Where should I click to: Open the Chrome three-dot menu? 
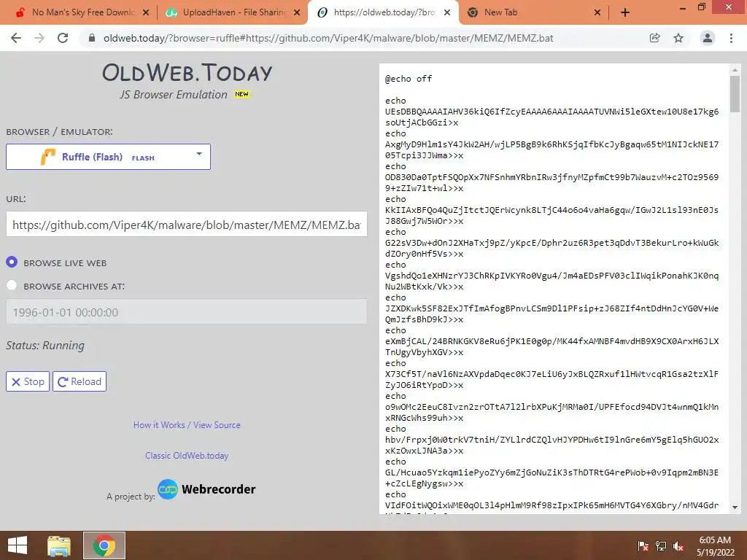pos(731,38)
